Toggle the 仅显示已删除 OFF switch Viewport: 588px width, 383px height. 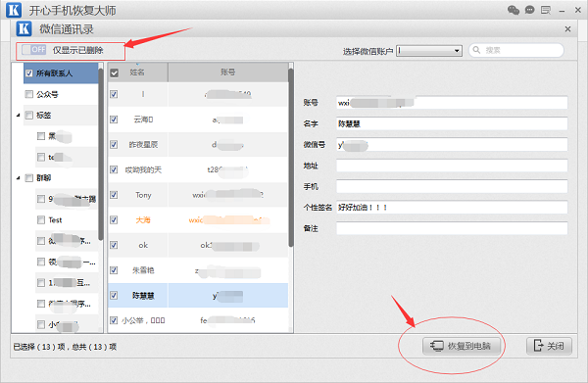pos(33,50)
